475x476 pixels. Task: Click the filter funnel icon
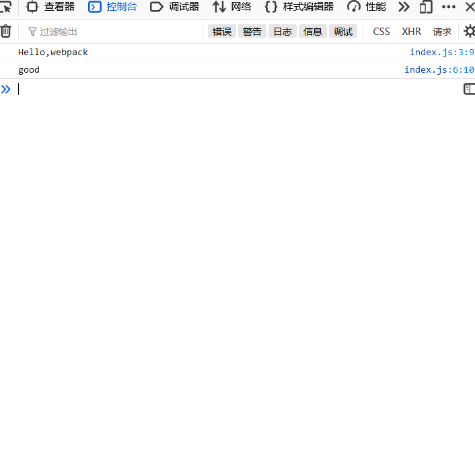tap(32, 31)
